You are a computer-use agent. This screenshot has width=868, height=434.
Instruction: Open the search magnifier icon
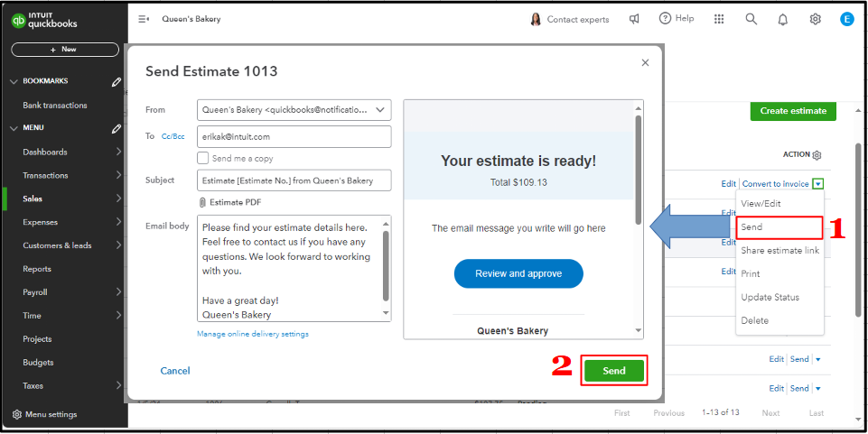751,19
